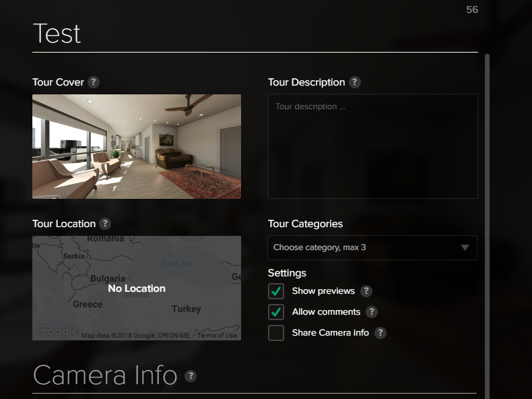
Task: Disable the Show previews checkbox
Action: tap(276, 291)
